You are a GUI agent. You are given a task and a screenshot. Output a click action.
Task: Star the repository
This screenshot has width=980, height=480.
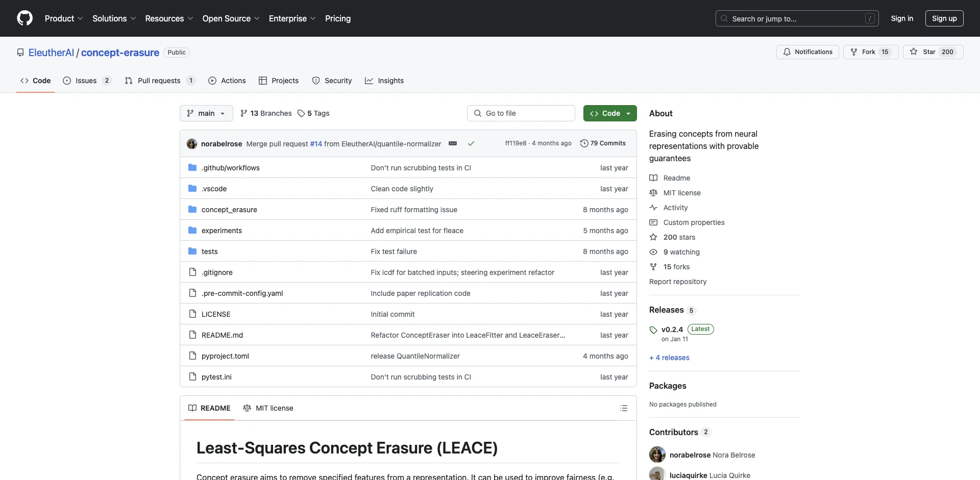pos(933,52)
